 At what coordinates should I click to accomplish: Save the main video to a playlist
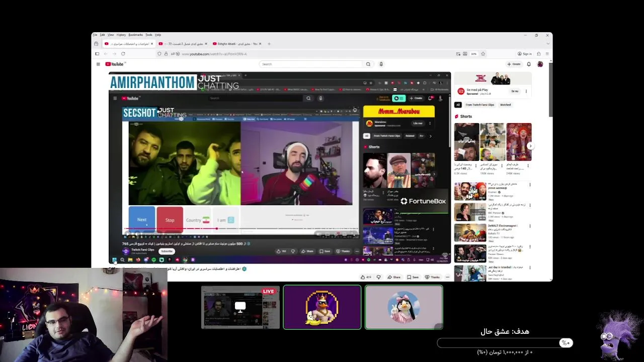pyautogui.click(x=413, y=277)
